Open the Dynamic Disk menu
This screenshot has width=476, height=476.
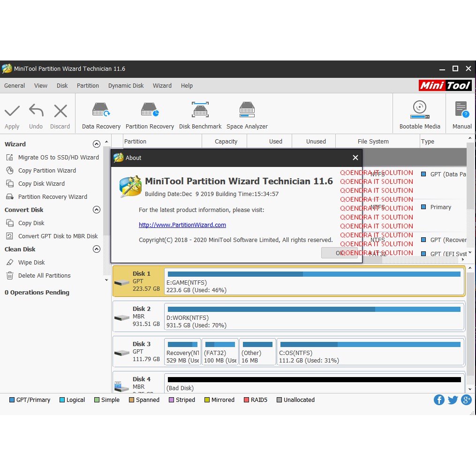(x=126, y=86)
